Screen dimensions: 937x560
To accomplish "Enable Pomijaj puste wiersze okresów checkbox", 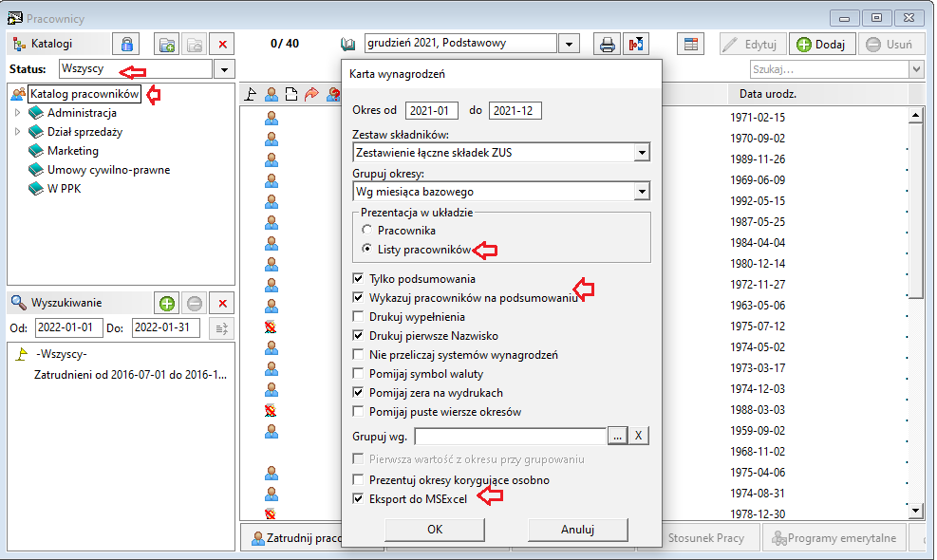I will (358, 411).
